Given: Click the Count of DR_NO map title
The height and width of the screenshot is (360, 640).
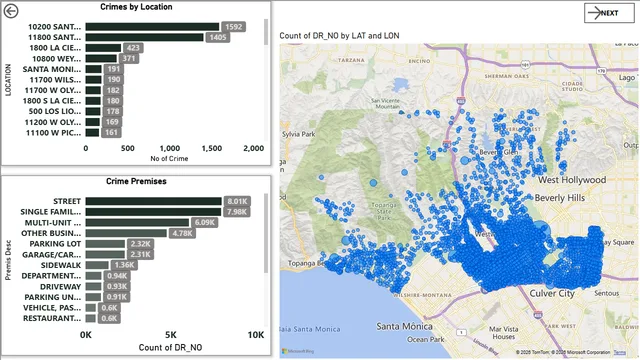Looking at the screenshot, I should pos(339,36).
